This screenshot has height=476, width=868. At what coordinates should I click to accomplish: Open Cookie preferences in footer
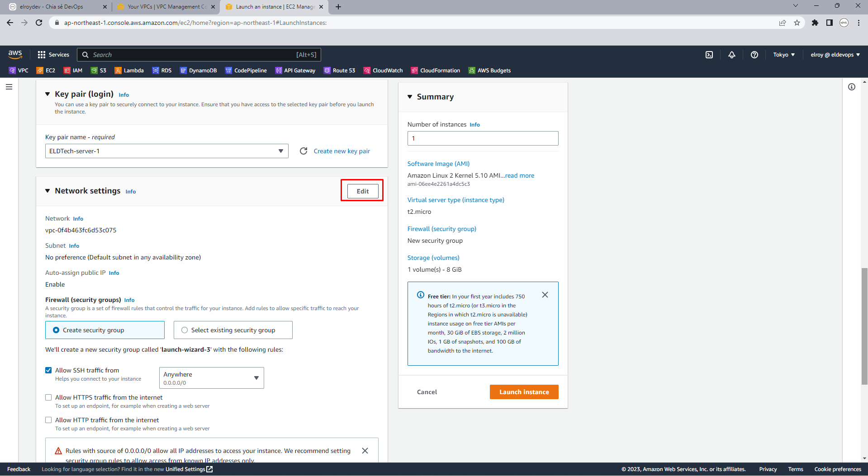point(838,469)
